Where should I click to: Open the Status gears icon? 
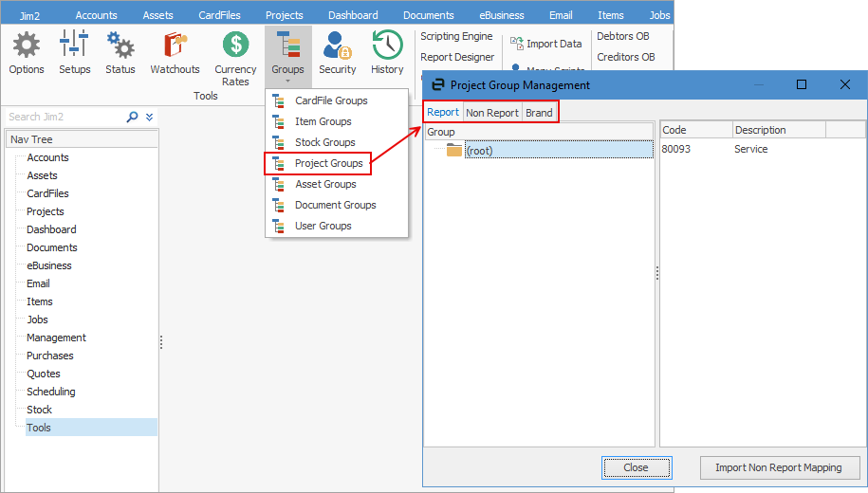click(120, 45)
